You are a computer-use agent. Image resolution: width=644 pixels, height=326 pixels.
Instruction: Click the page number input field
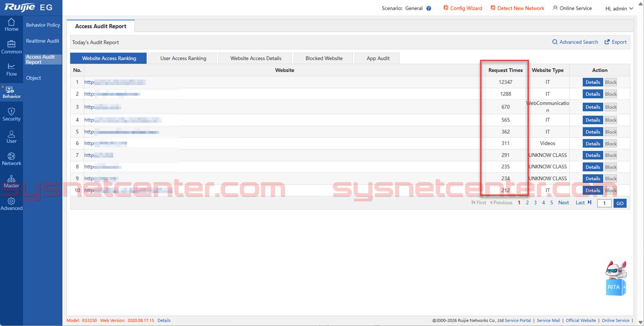coord(604,203)
